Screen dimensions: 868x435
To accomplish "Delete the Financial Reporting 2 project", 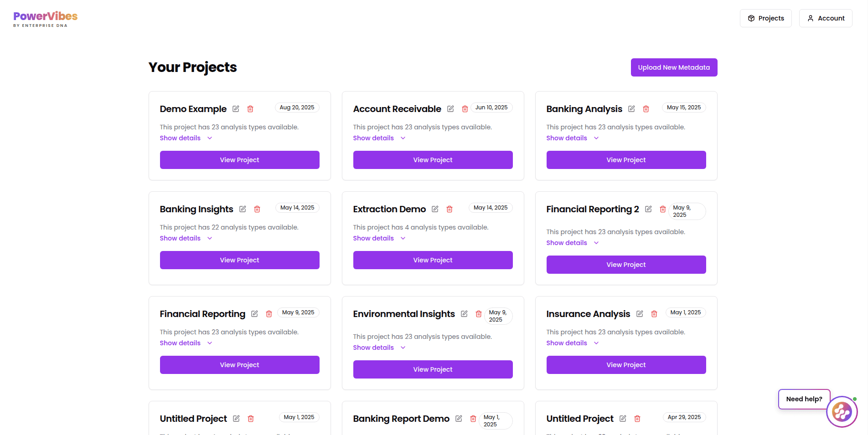I will point(663,209).
